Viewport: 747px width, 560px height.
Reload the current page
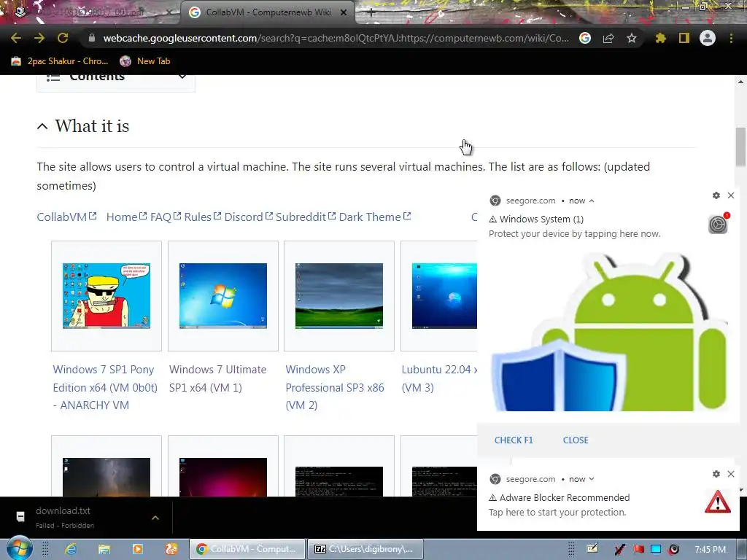(x=63, y=38)
